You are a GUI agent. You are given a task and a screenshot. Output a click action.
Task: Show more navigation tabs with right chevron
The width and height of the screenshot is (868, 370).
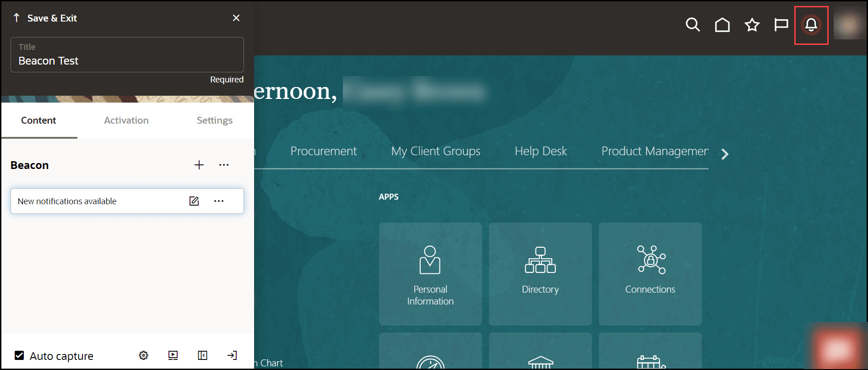coord(725,154)
